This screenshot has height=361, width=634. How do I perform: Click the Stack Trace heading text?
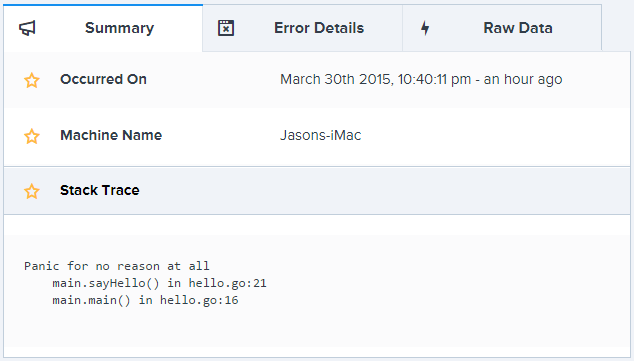pos(100,190)
